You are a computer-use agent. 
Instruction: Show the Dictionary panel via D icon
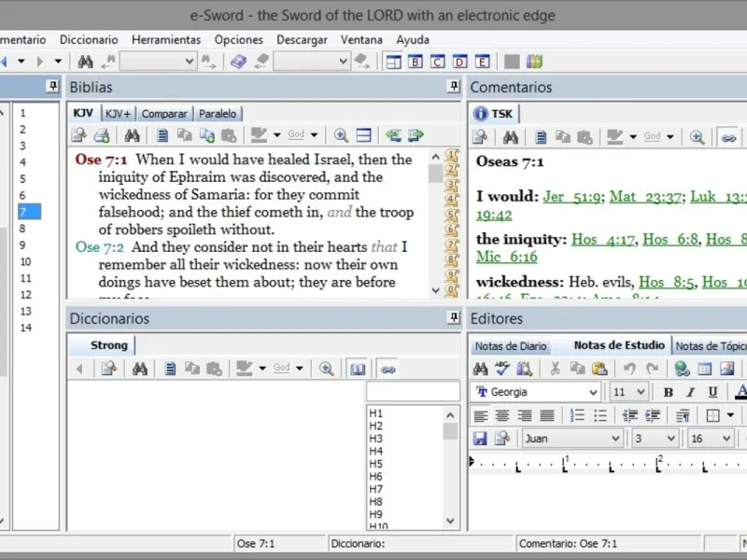coord(459,62)
